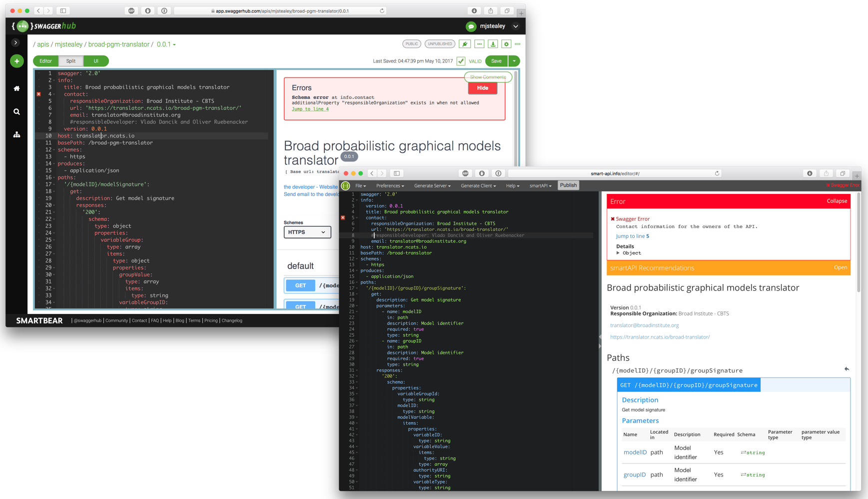The width and height of the screenshot is (868, 499).
Task: Fold the info block on line 2 in SwaggerHub editor
Action: pyautogui.click(x=54, y=80)
